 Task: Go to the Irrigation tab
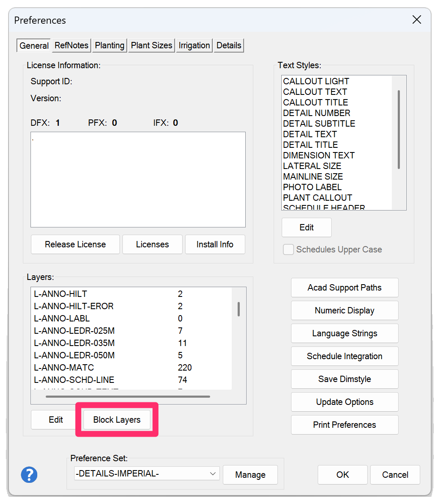click(194, 45)
